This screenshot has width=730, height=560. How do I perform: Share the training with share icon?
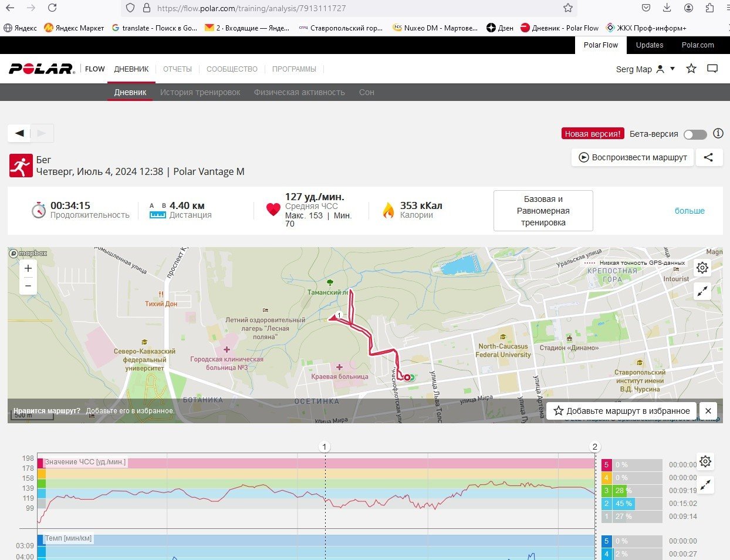click(x=709, y=157)
